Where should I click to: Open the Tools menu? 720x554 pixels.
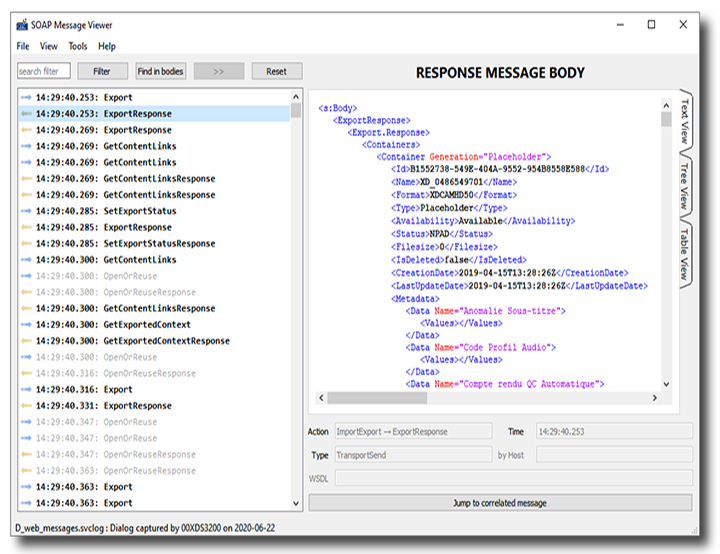[x=77, y=46]
